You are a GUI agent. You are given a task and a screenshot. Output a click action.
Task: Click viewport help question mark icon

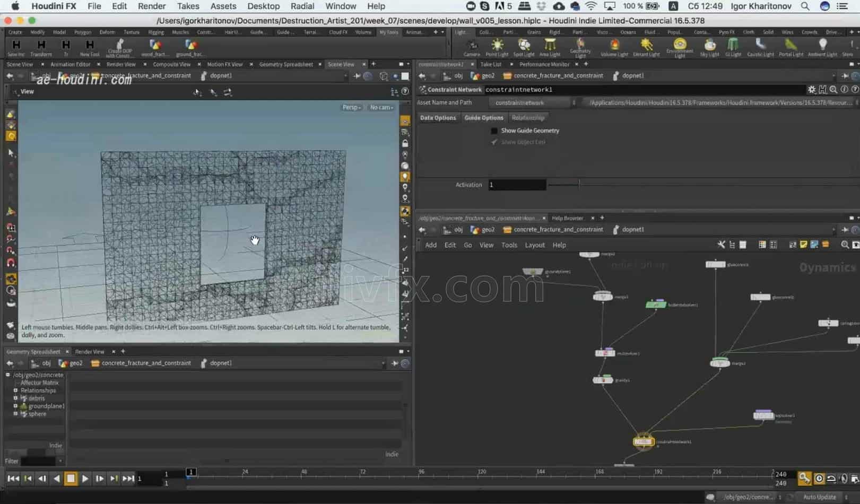(405, 91)
